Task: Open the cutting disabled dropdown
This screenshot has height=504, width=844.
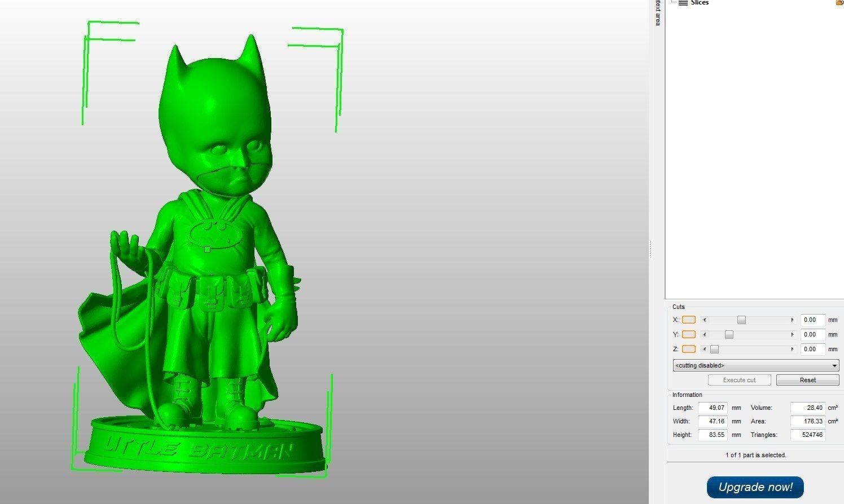Action: pos(756,365)
